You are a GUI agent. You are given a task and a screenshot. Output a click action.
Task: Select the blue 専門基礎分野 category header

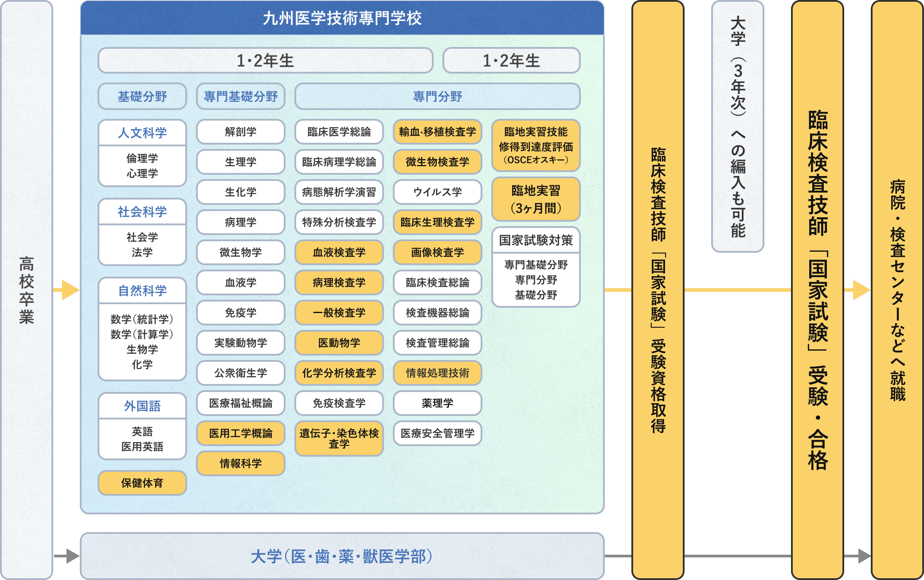coord(241,96)
